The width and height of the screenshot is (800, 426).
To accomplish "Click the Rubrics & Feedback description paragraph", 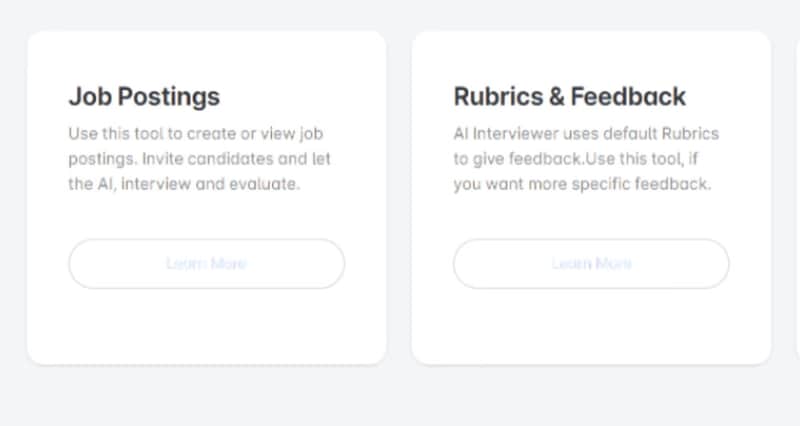I will coord(586,159).
